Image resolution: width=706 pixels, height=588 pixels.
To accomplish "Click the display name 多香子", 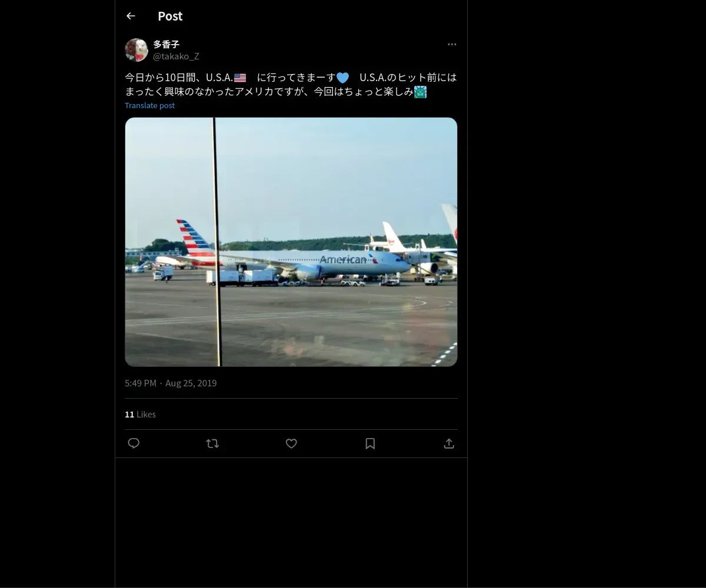I will [x=166, y=44].
